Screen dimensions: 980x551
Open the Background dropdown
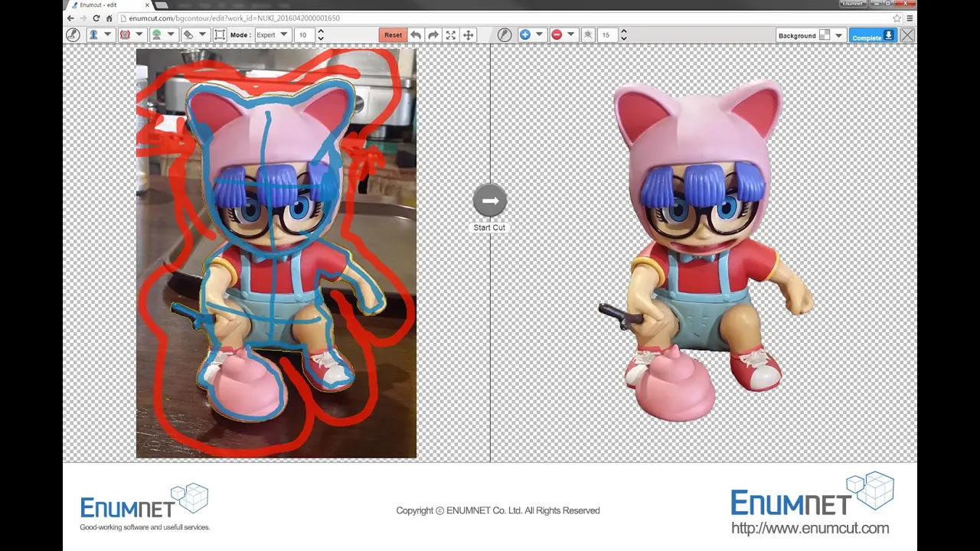point(811,35)
